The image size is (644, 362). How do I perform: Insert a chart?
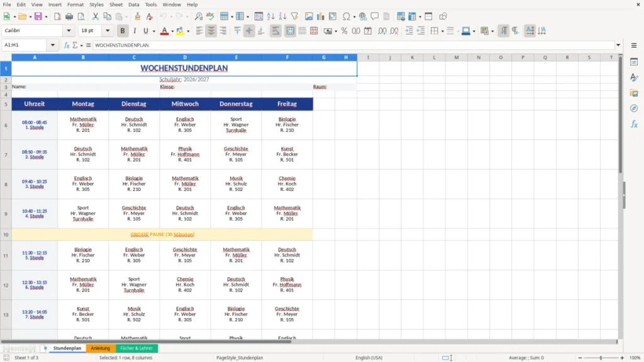click(x=321, y=16)
